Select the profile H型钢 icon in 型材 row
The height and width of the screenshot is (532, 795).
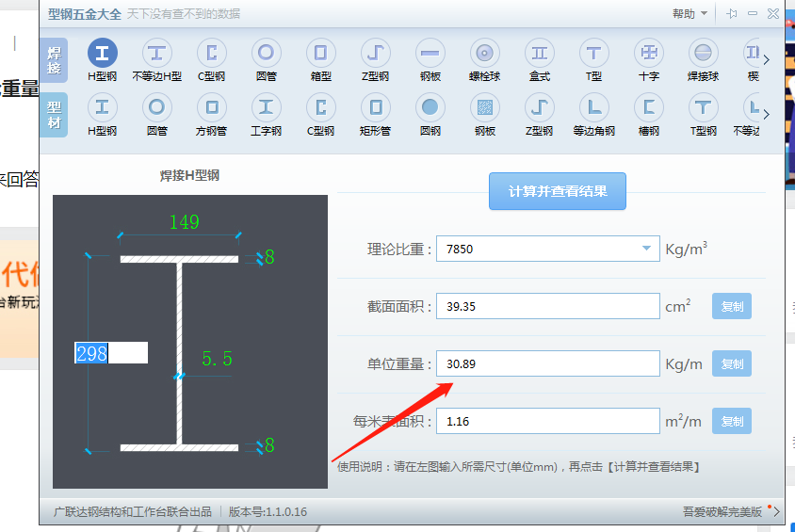pyautogui.click(x=103, y=107)
